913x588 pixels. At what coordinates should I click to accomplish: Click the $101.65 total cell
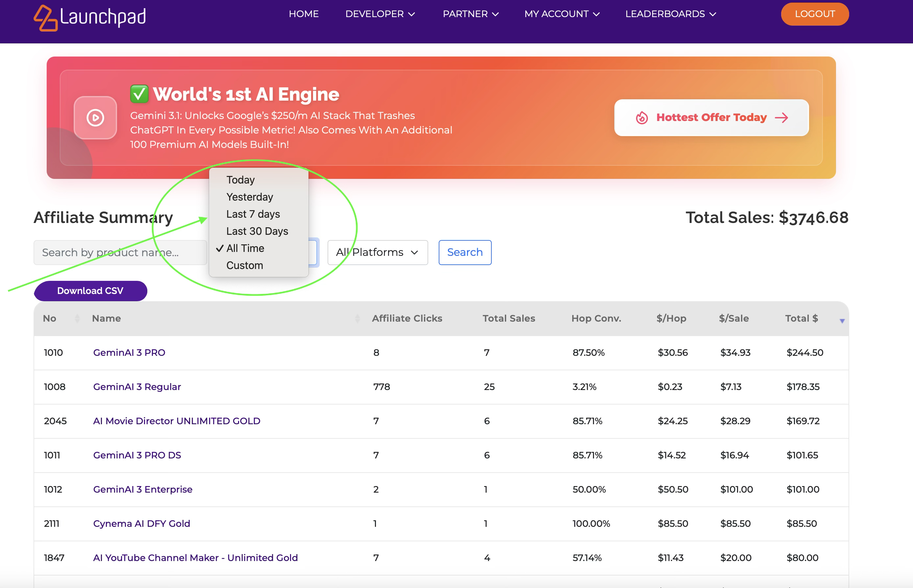802,455
